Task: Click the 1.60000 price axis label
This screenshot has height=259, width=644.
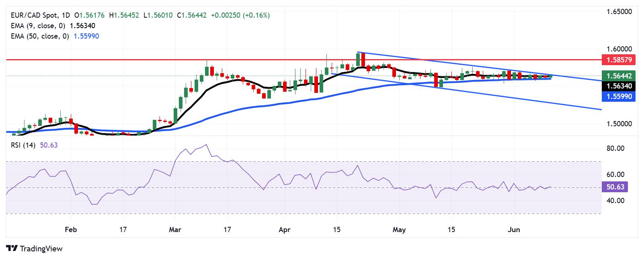Action: pos(619,49)
